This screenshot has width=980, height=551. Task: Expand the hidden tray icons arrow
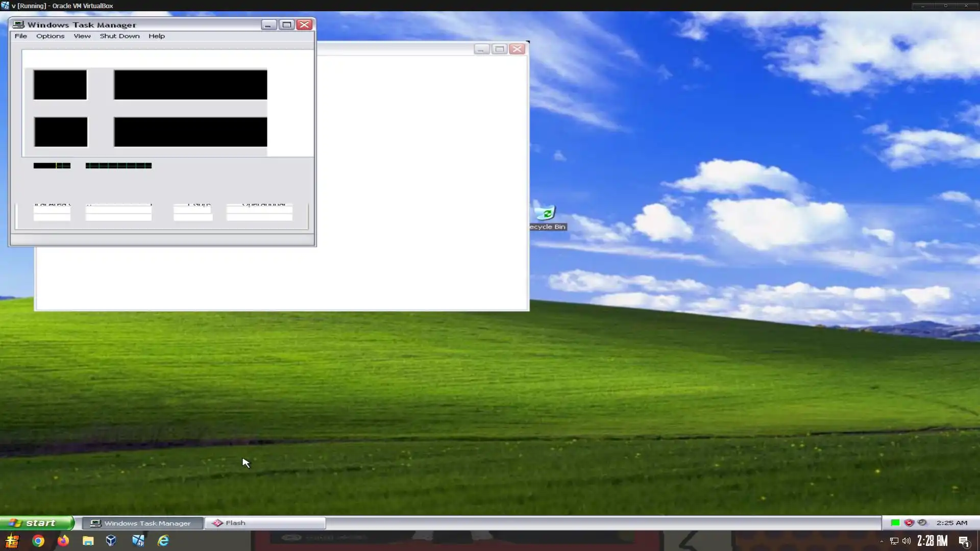pos(881,541)
